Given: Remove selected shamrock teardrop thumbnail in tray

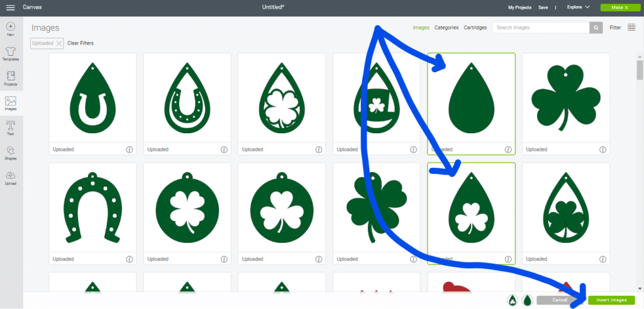Looking at the screenshot, I should (x=513, y=300).
